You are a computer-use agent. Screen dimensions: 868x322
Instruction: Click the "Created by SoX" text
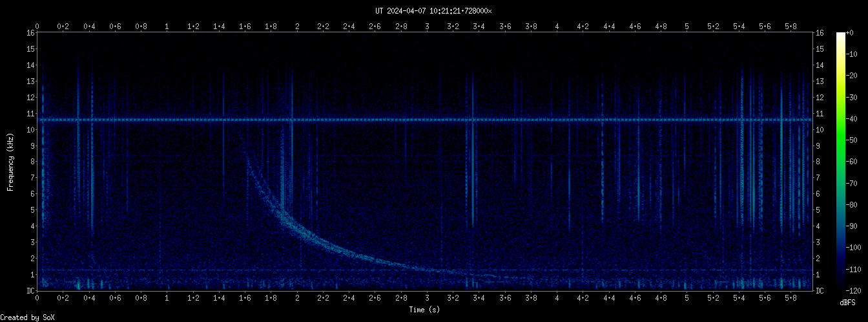[27, 317]
